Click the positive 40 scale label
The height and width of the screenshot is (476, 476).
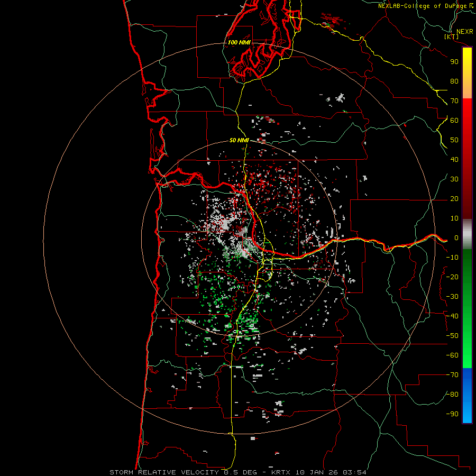coord(454,160)
